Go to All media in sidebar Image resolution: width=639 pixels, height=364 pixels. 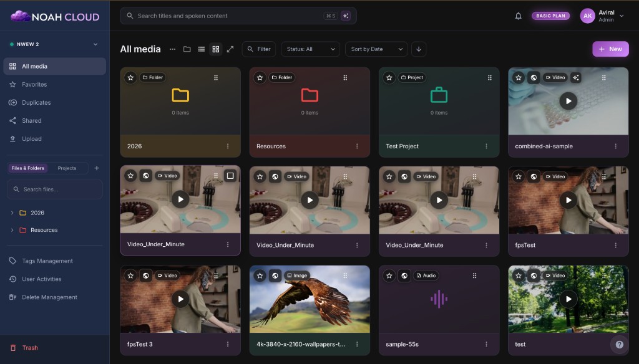click(x=55, y=66)
